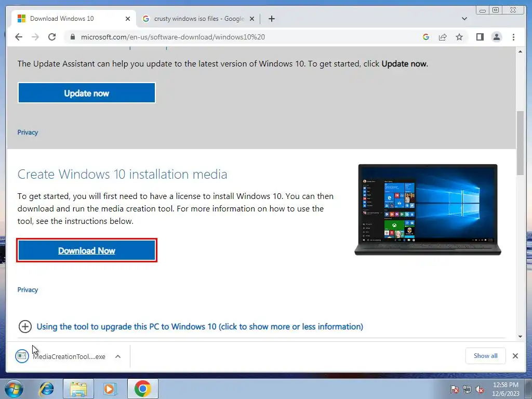Click the lock icon in address bar
The width and height of the screenshot is (532, 399).
point(72,37)
